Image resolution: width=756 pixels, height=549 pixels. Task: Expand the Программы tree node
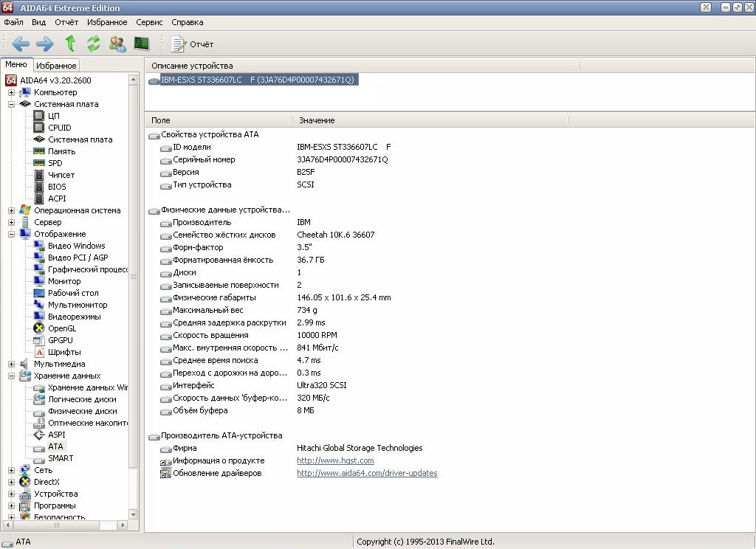[11, 505]
